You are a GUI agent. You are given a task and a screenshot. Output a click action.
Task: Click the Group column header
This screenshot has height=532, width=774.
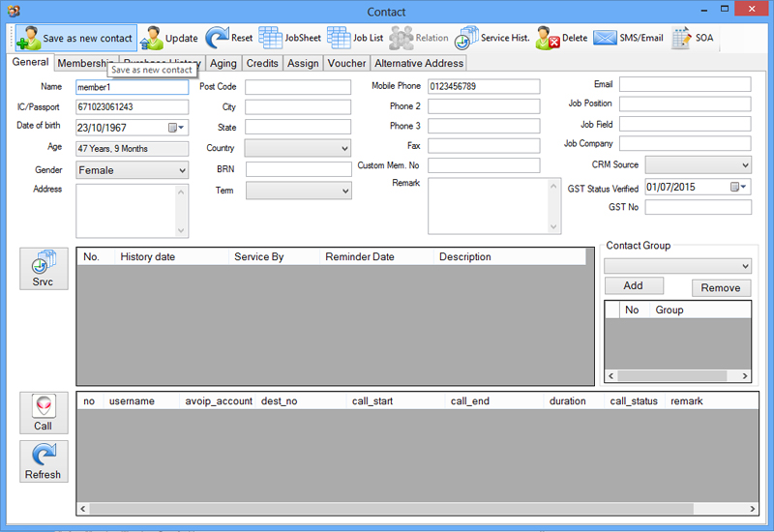tap(699, 310)
